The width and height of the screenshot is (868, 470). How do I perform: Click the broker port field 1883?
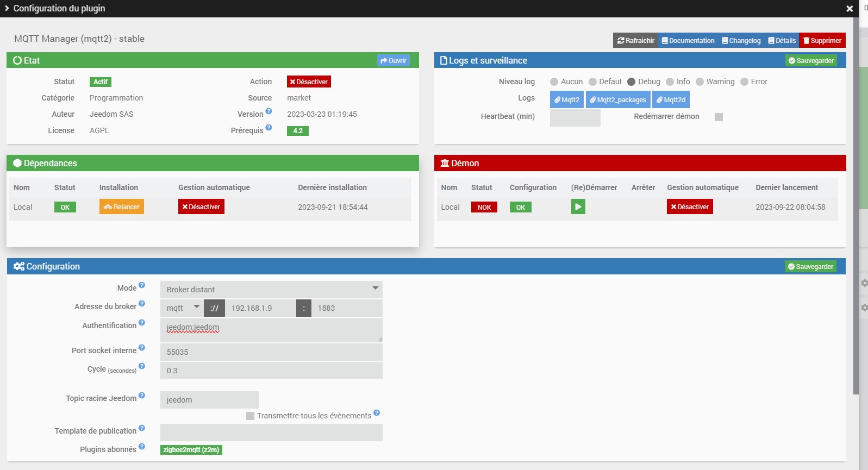347,308
